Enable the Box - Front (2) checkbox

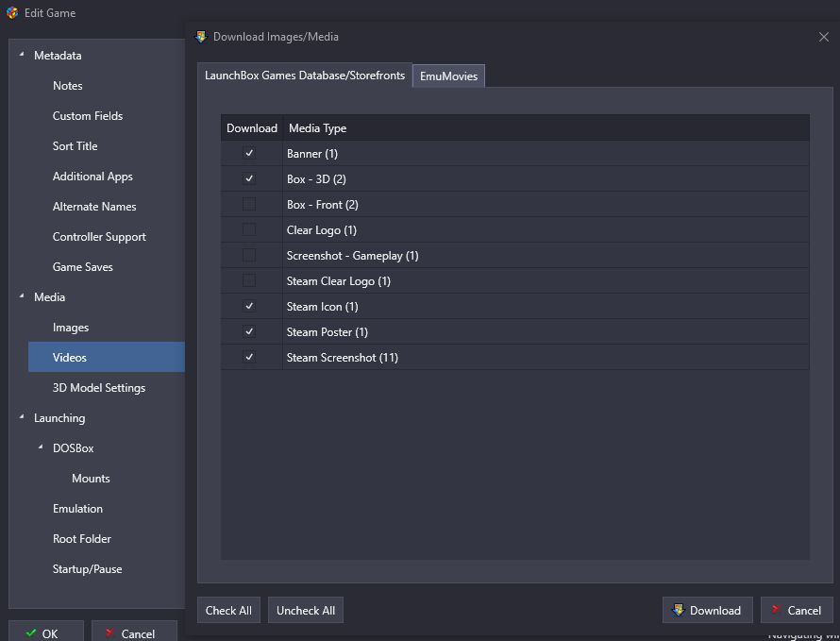click(x=249, y=205)
